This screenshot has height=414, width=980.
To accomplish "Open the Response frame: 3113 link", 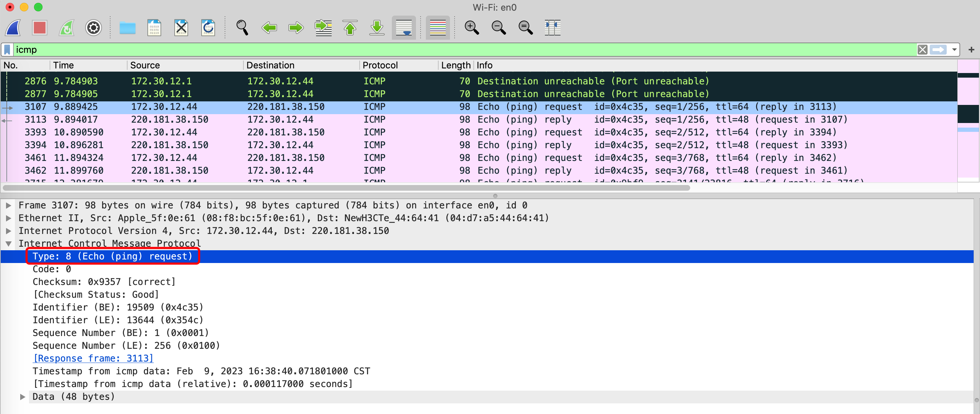I will click(x=93, y=358).
